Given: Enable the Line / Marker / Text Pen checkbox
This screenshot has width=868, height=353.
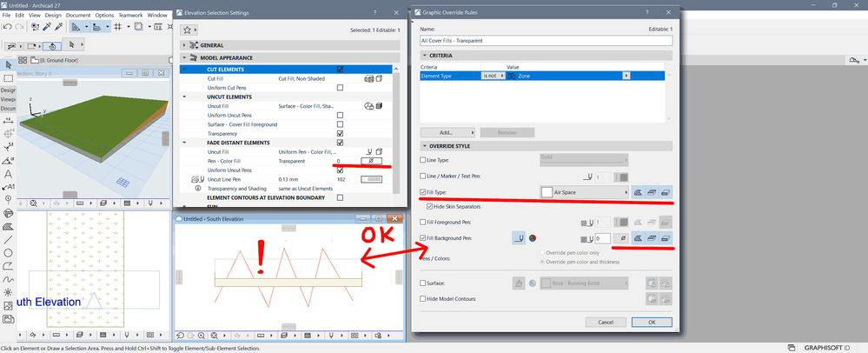Looking at the screenshot, I should click(x=423, y=176).
